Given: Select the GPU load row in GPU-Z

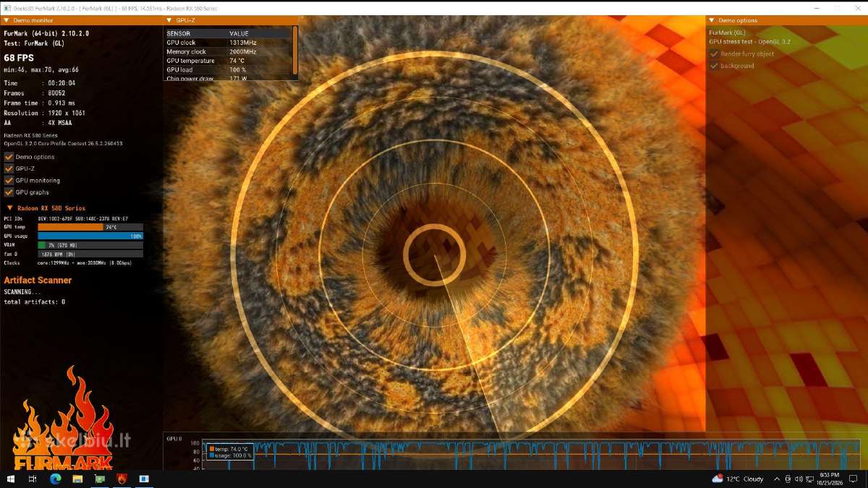Looking at the screenshot, I should pyautogui.click(x=229, y=69).
